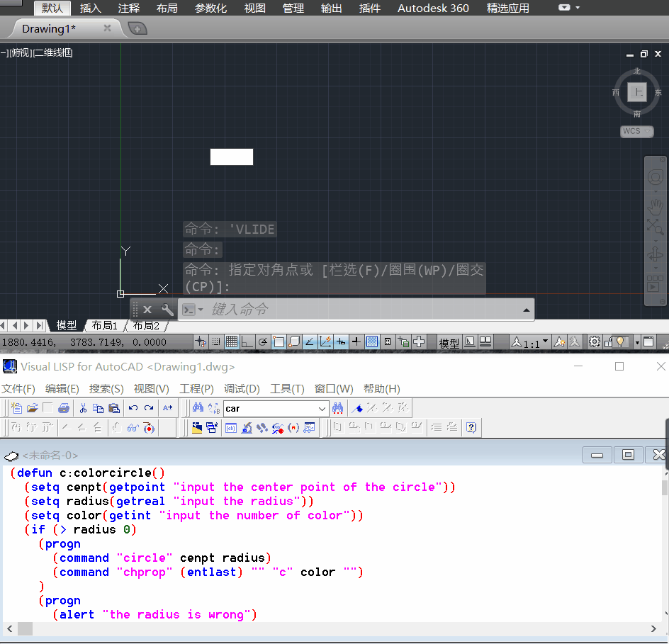Click the workspace settings gear on status bar

pos(595,342)
